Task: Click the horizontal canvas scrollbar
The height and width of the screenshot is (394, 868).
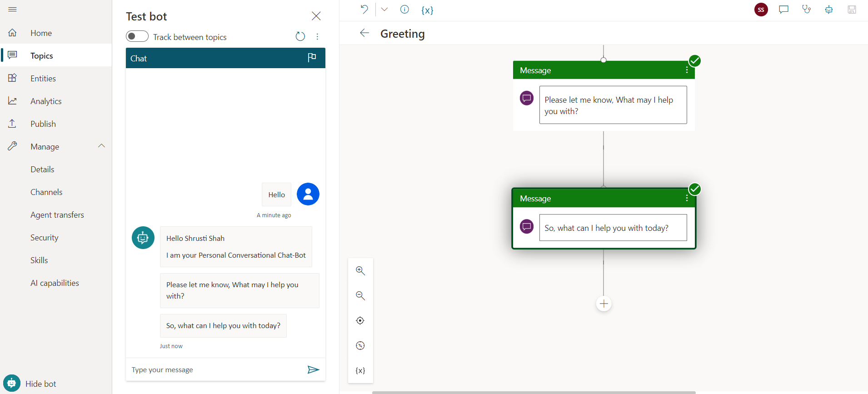Action: coord(534,392)
